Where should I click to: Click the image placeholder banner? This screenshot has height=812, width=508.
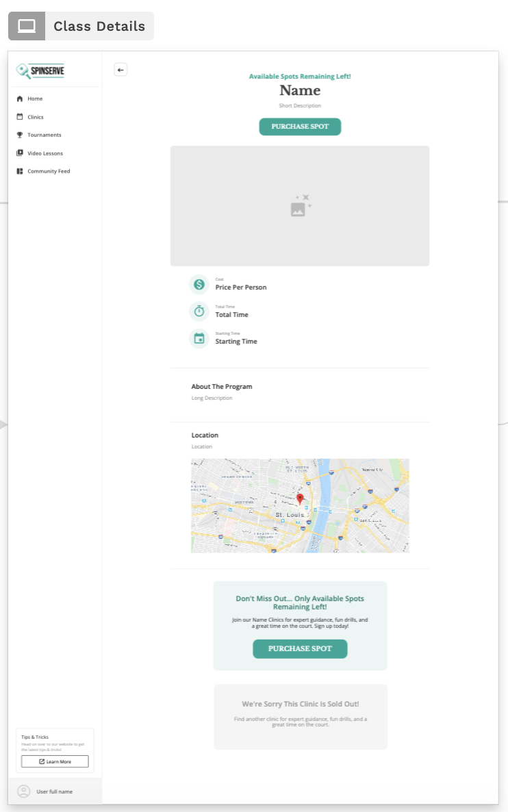(x=300, y=205)
